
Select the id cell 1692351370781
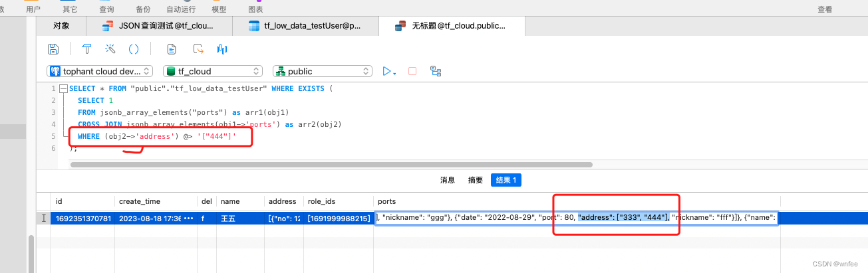(83, 218)
